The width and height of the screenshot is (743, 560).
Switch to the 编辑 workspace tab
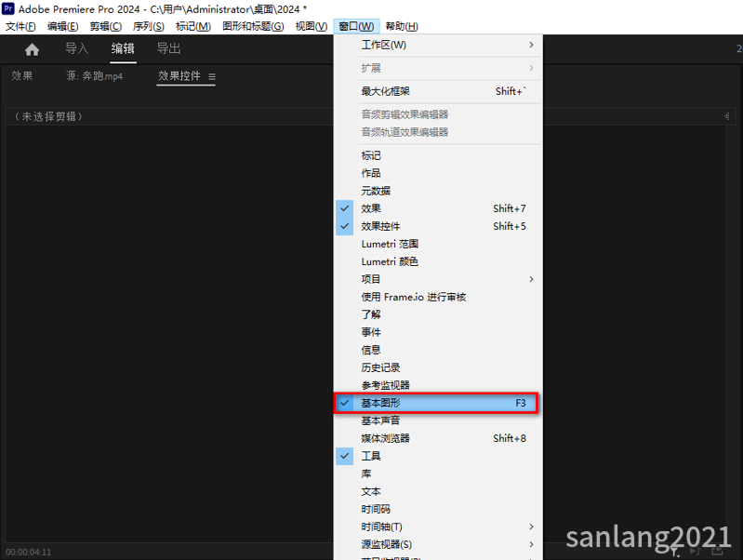pyautogui.click(x=123, y=48)
